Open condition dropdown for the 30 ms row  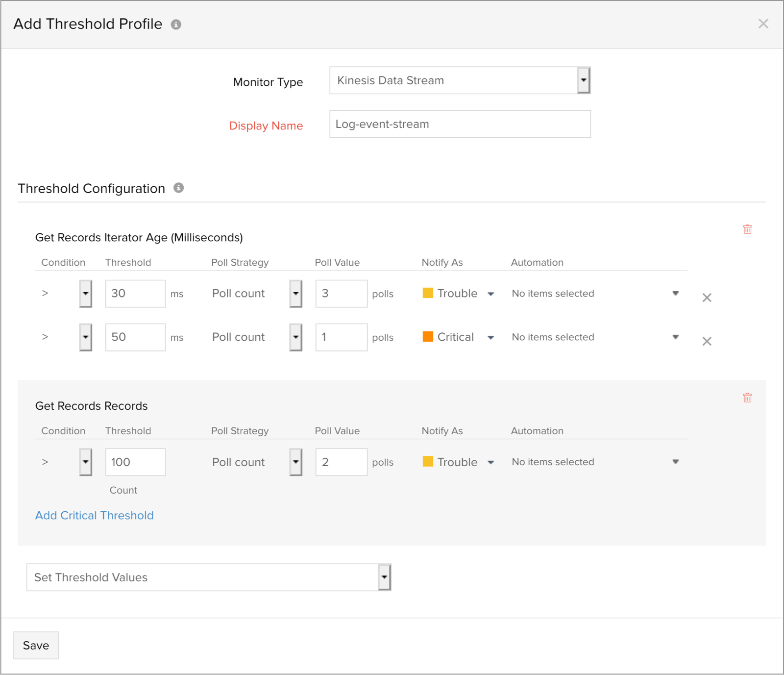click(86, 294)
